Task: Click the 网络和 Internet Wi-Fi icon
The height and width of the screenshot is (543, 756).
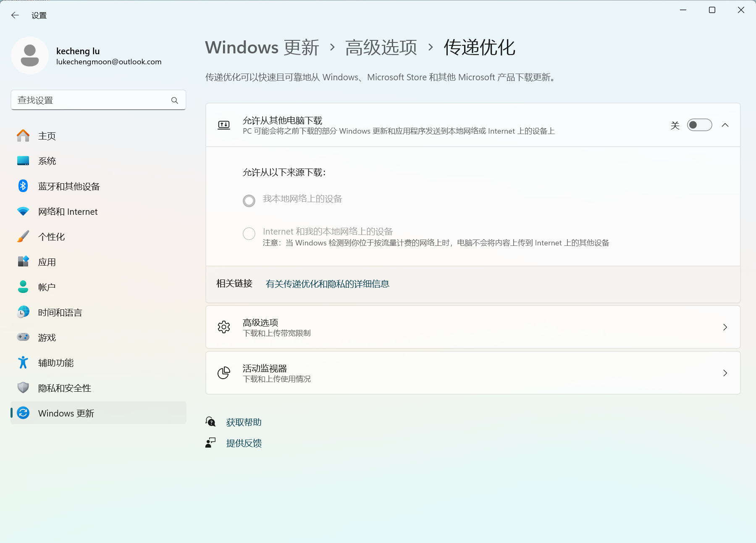Action: click(x=23, y=211)
